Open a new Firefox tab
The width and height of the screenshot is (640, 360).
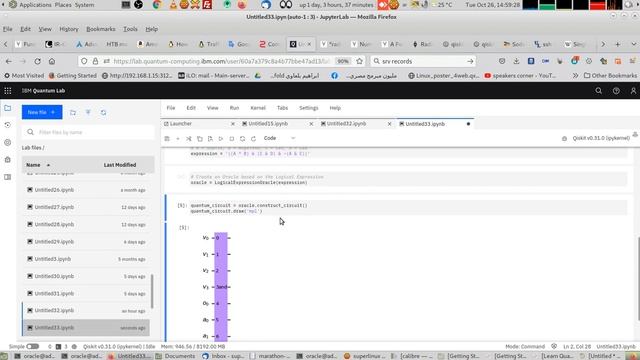click(618, 44)
